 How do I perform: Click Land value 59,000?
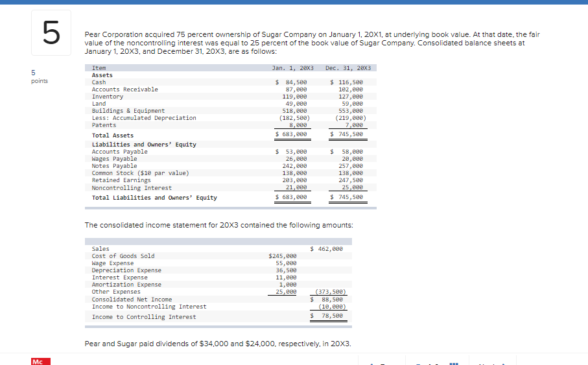(353, 104)
